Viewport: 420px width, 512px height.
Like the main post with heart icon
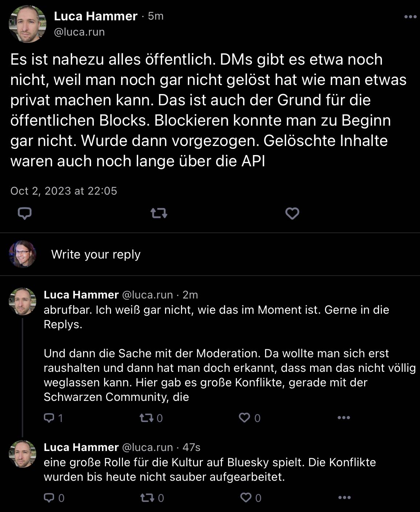[292, 214]
